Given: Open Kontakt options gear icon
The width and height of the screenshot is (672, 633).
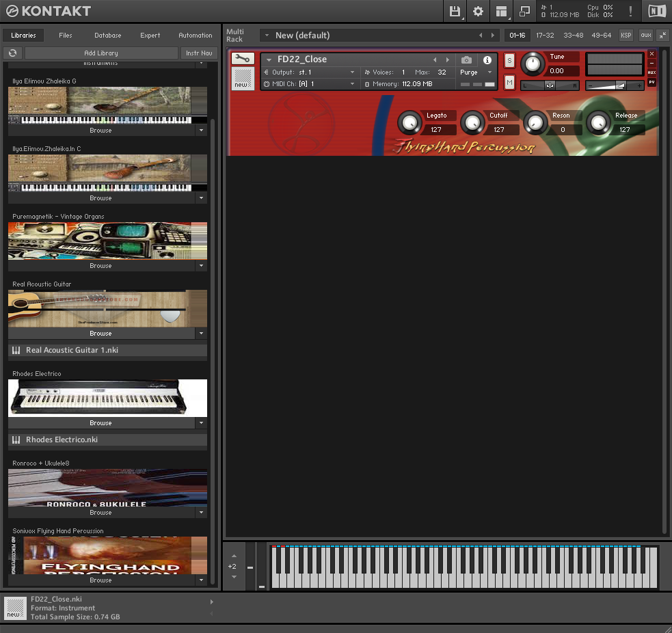Looking at the screenshot, I should tap(478, 11).
